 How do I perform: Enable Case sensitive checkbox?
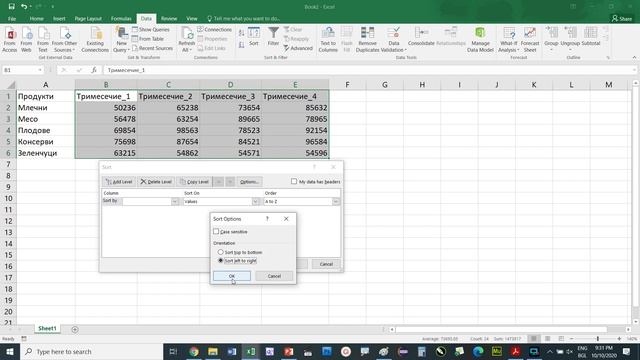click(216, 231)
